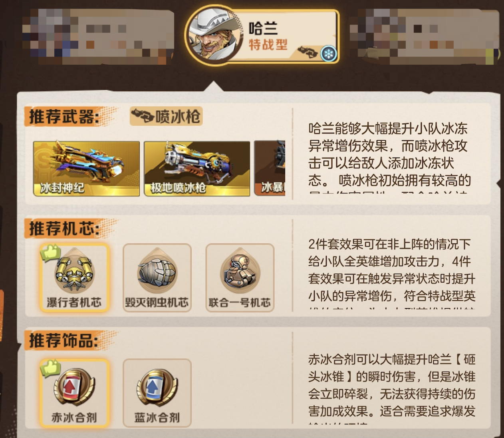Click thumbs-up badge on 瀑行者机芯
Image resolution: width=504 pixels, height=438 pixels.
click(51, 253)
